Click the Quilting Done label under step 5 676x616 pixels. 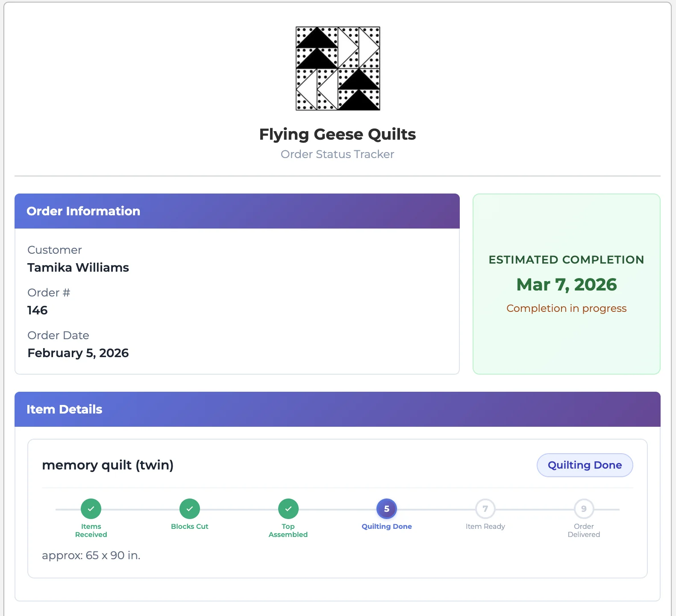click(x=387, y=527)
